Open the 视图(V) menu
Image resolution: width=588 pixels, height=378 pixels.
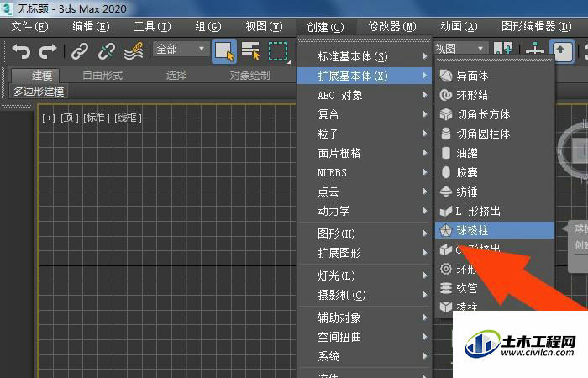point(264,27)
